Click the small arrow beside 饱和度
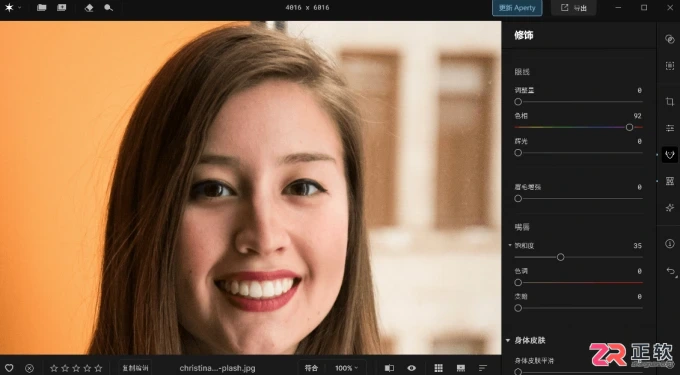This screenshot has height=375, width=680. [510, 245]
